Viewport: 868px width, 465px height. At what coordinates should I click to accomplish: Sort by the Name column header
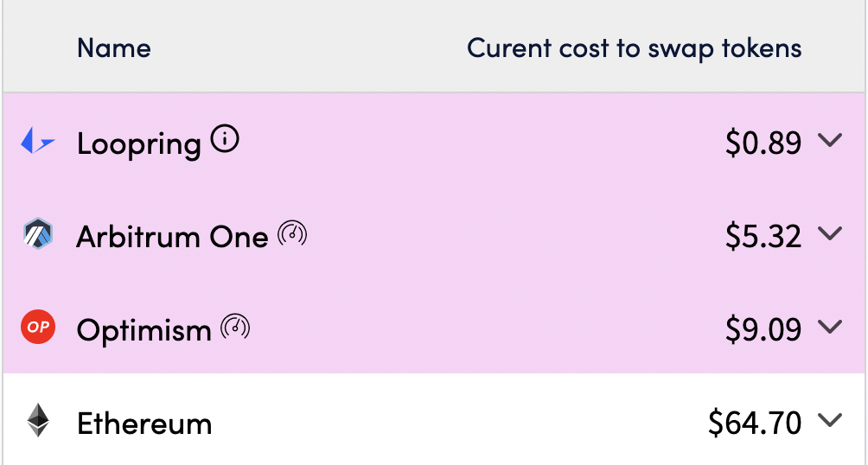click(113, 48)
